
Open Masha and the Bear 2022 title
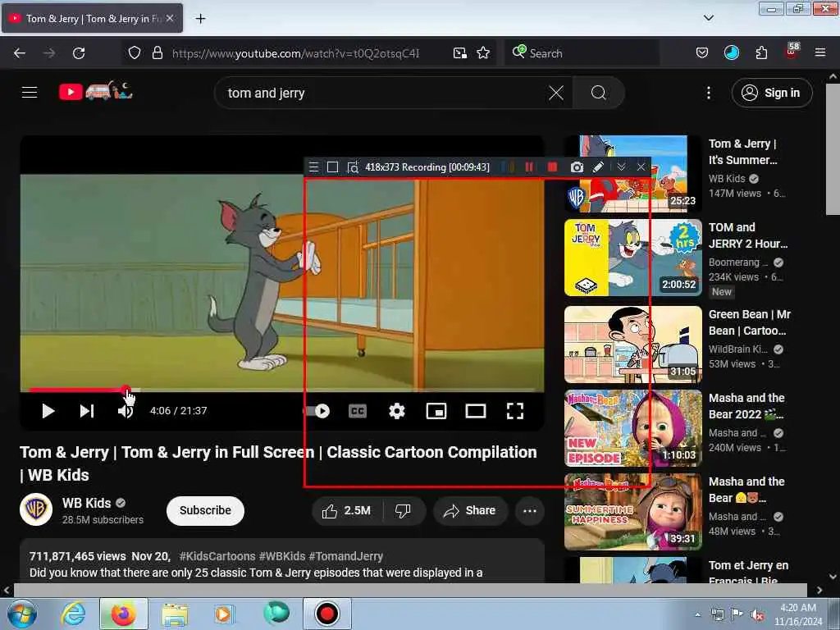746,406
